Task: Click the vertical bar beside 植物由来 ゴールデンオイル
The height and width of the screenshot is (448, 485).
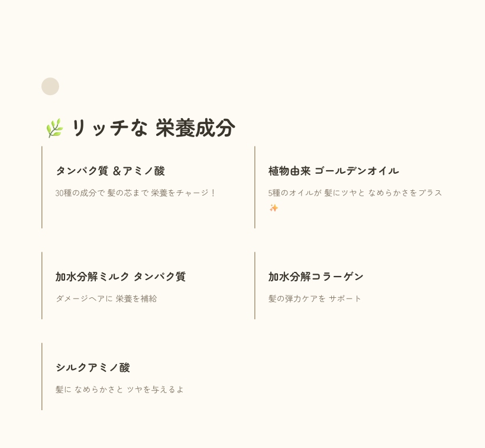Action: [255, 187]
